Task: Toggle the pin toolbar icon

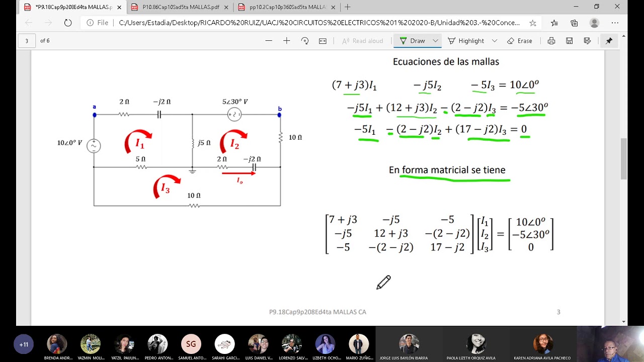Action: pos(609,41)
